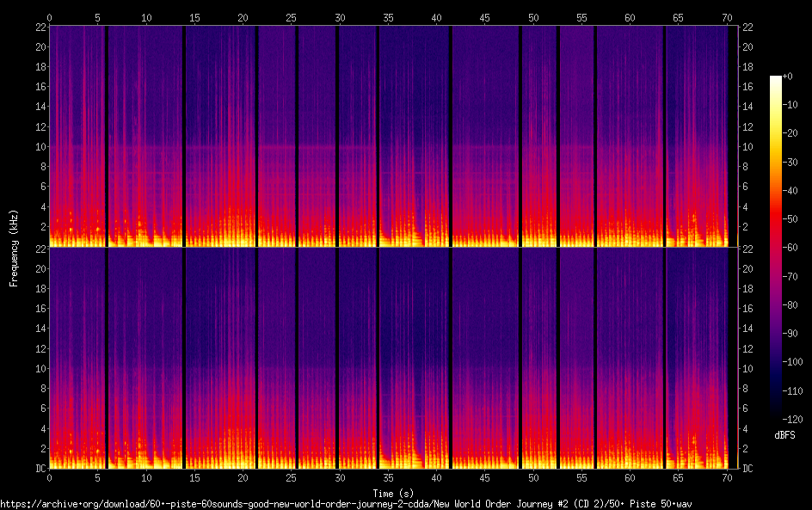
Task: Select the "Frequency (kHz)" axis label
Action: coord(14,249)
